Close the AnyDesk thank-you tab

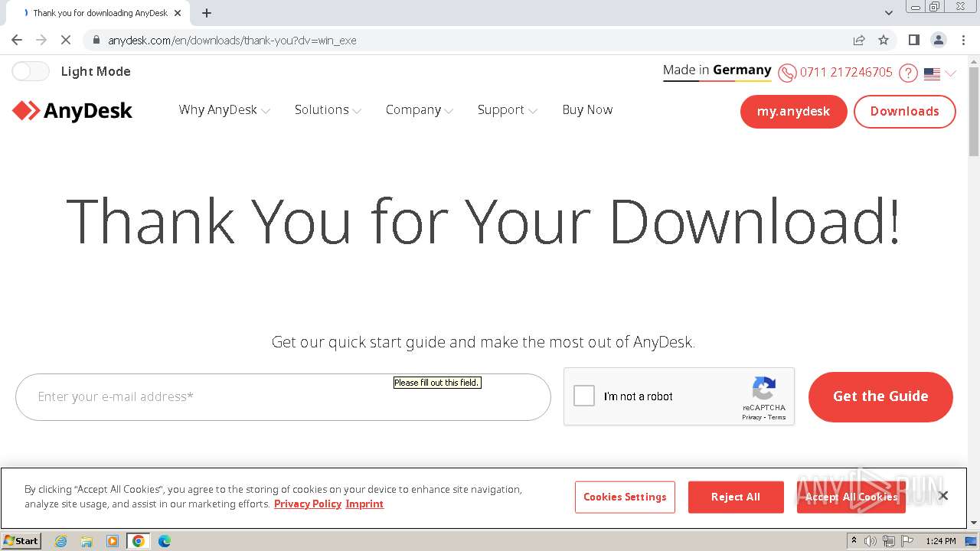click(x=178, y=13)
